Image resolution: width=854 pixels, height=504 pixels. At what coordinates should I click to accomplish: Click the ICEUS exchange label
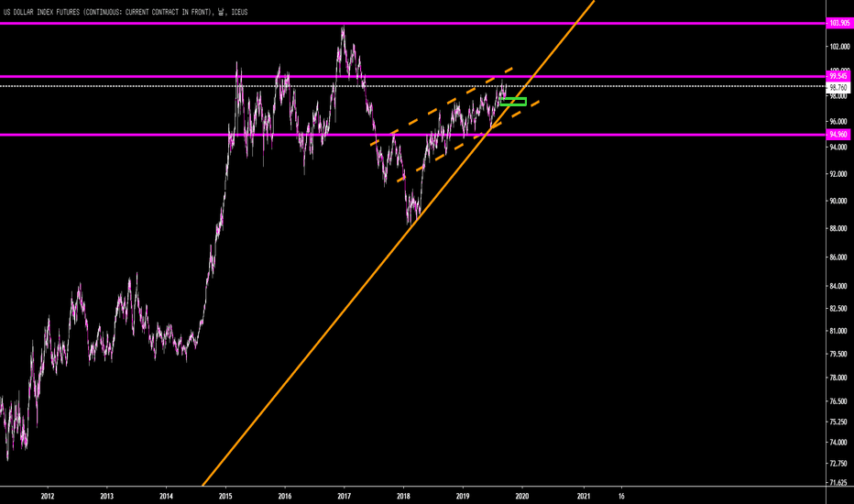coord(239,12)
